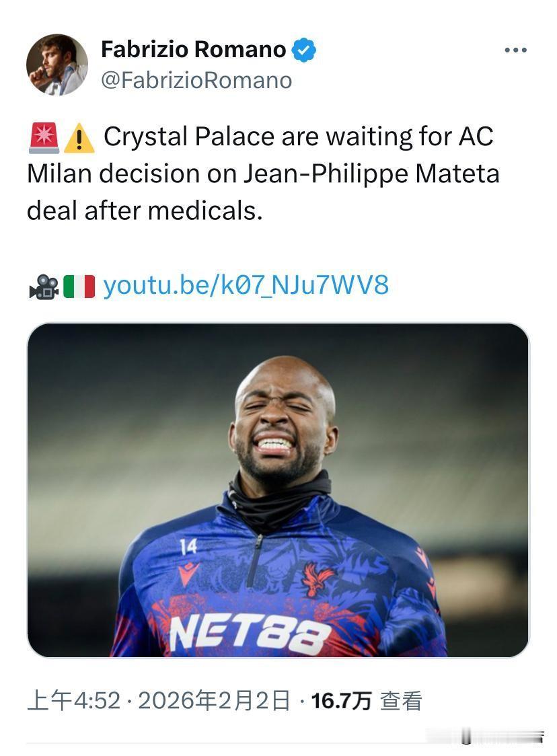
Task: Click the yellow warning sign emoji
Action: coord(79,139)
